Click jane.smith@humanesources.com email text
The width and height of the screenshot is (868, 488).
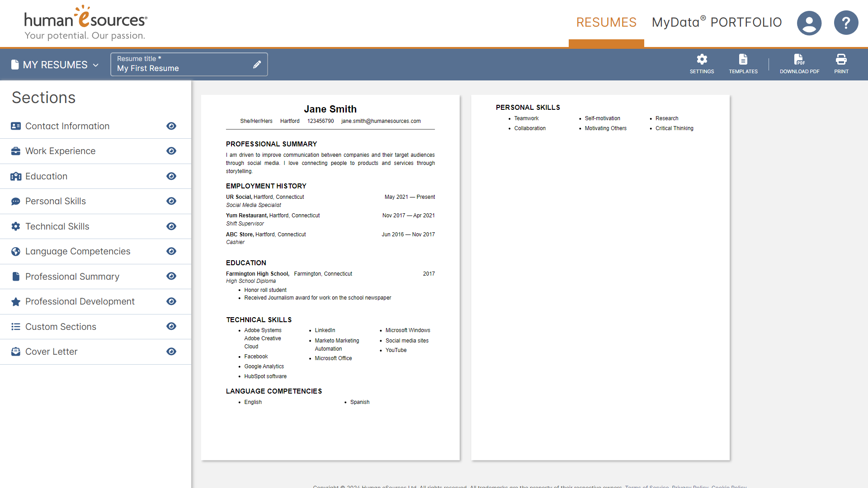381,121
